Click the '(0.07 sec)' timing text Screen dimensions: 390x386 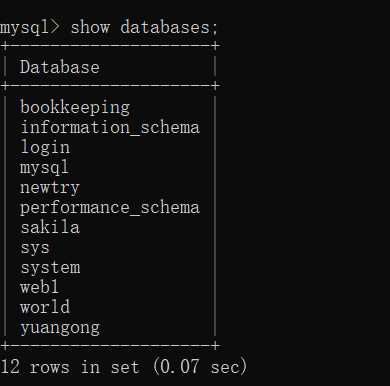[x=200, y=367]
